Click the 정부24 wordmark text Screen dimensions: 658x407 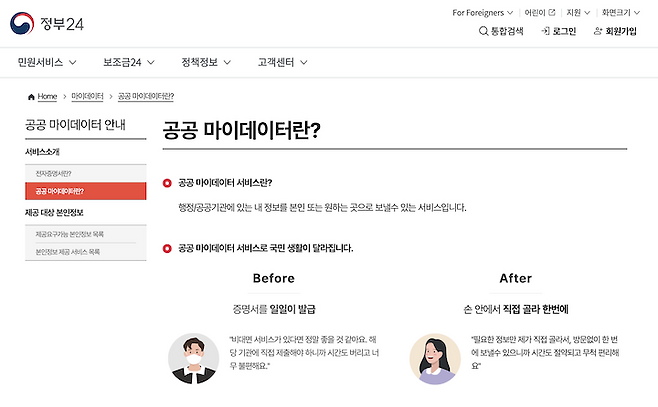[x=62, y=24]
